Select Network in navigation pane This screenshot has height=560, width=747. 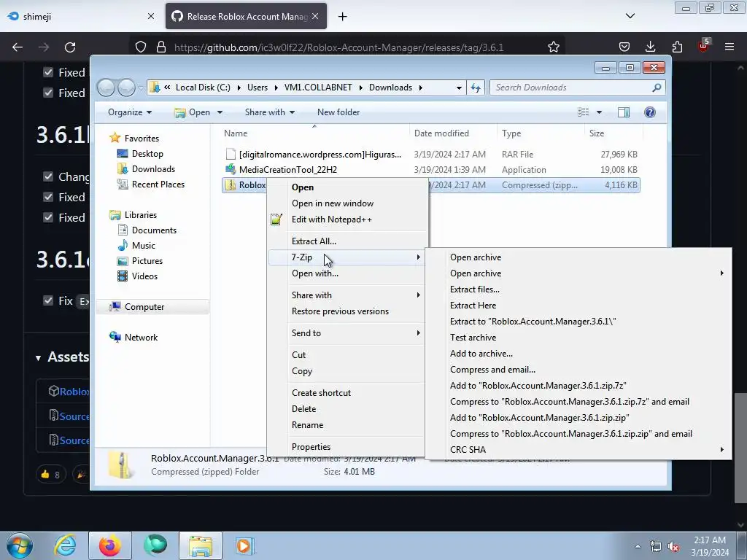[141, 338]
